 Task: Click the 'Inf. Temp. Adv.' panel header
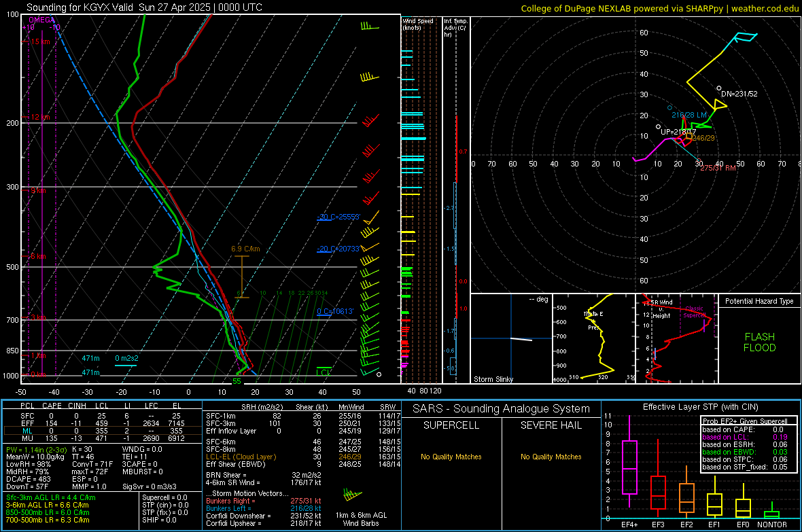pos(455,28)
